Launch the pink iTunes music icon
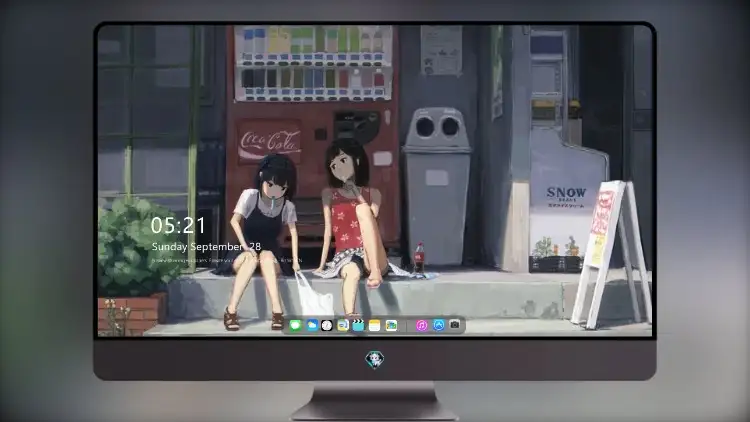The image size is (750, 422). (x=422, y=326)
